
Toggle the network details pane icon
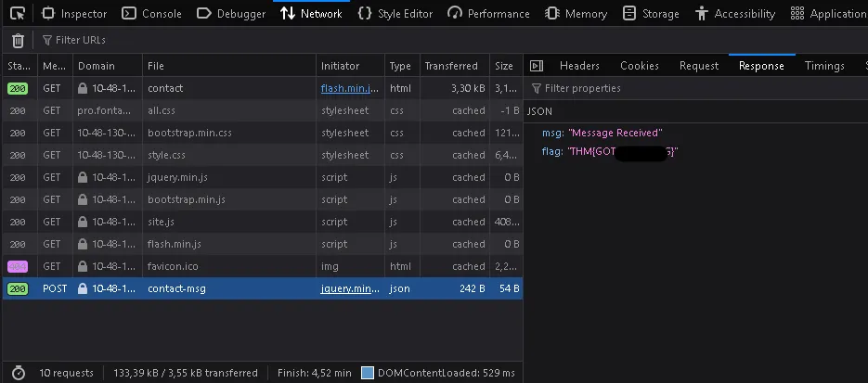point(536,66)
